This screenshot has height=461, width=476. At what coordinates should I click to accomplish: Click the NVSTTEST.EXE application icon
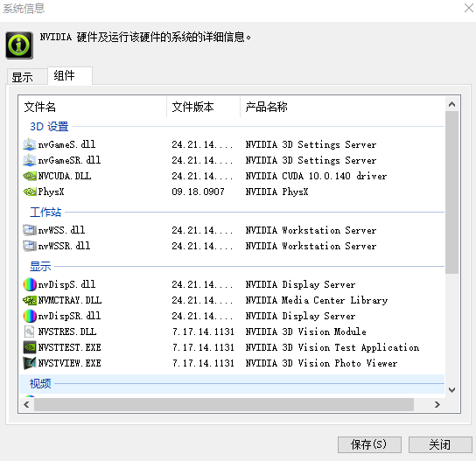click(30, 347)
